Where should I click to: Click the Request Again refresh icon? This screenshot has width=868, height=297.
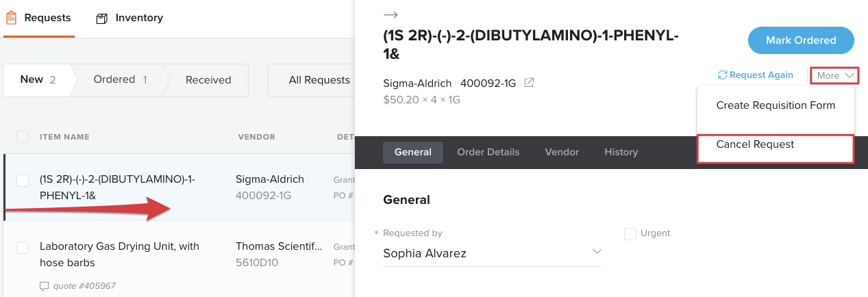point(722,75)
